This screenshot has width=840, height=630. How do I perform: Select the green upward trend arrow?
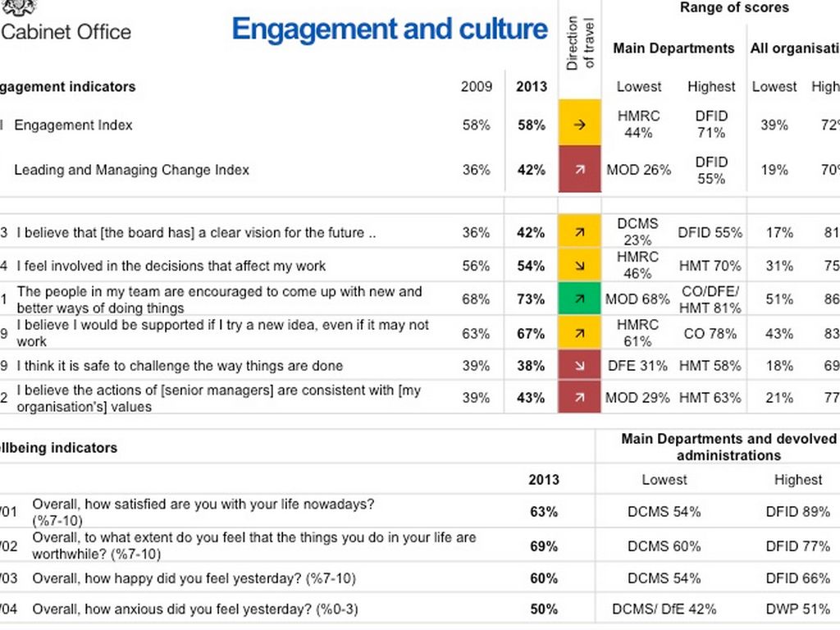580,299
